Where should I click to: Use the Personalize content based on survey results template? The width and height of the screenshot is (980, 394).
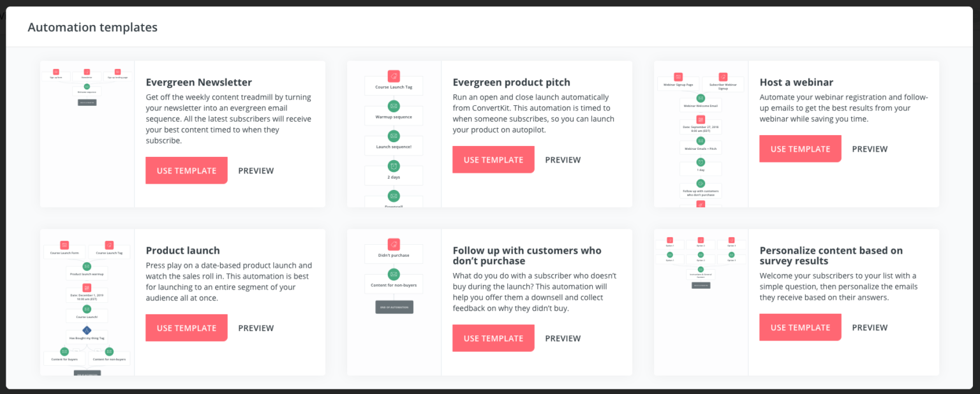pos(800,327)
